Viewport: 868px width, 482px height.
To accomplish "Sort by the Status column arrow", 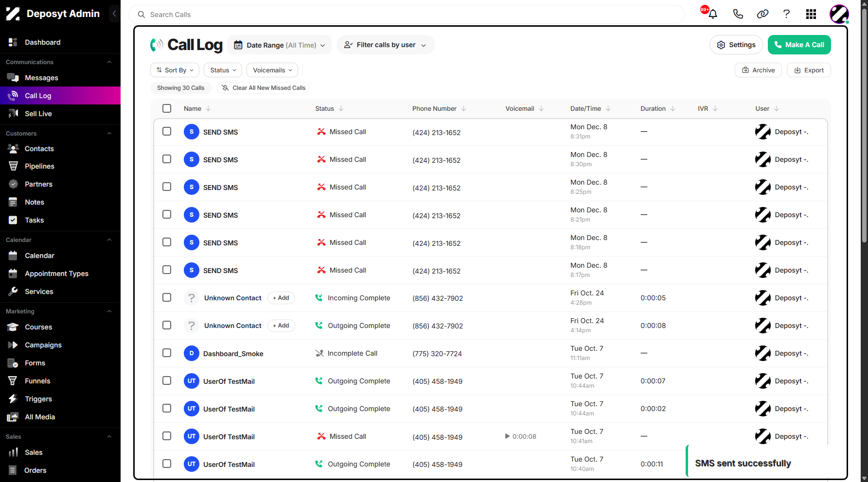I will click(x=341, y=109).
